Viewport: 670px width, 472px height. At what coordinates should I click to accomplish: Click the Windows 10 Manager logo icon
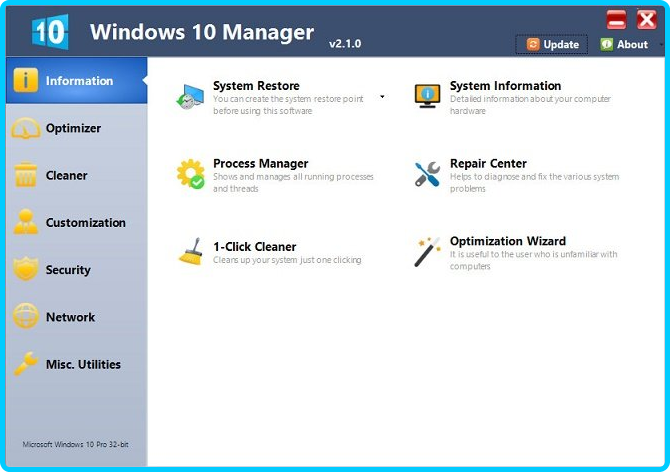(x=50, y=32)
